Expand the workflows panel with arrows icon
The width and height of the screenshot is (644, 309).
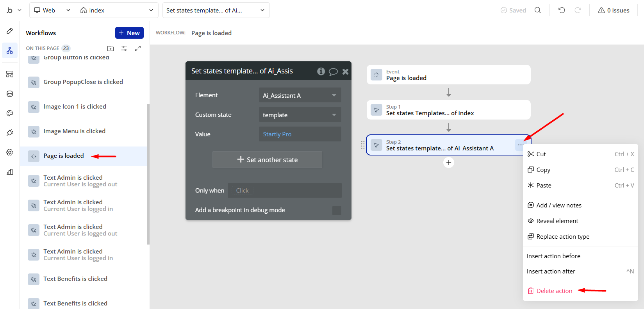click(138, 48)
